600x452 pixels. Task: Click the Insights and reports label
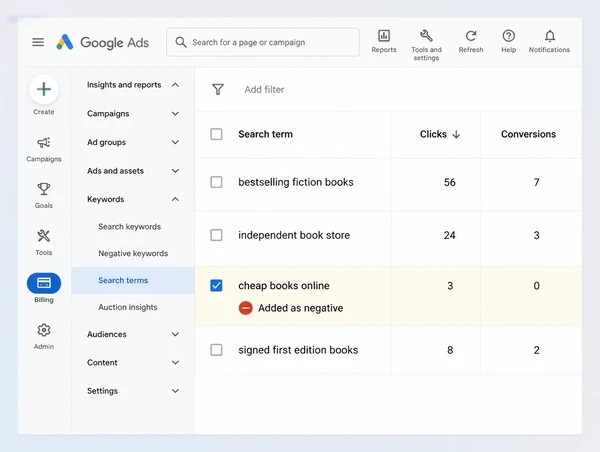click(124, 85)
